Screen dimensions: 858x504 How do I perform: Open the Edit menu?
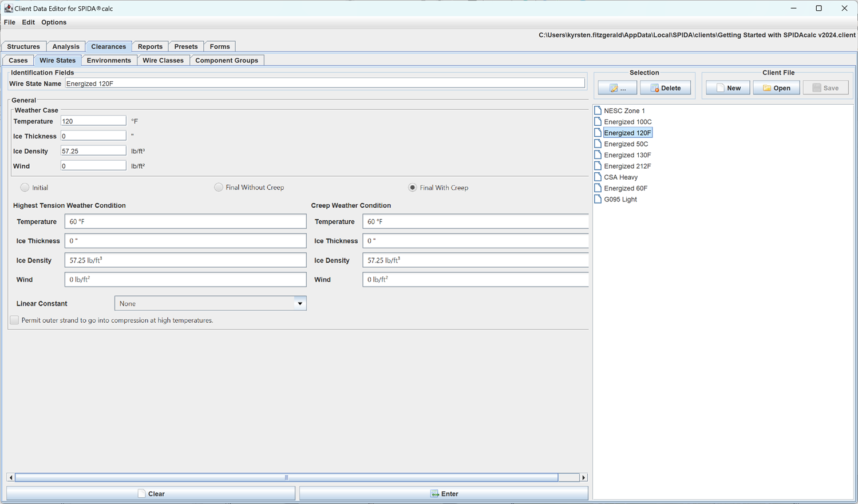[x=28, y=22]
